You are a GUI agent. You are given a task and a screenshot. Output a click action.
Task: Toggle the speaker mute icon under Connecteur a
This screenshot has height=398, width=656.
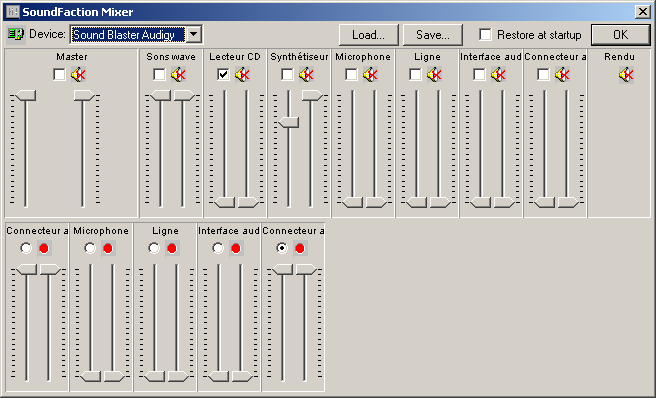[x=562, y=75]
